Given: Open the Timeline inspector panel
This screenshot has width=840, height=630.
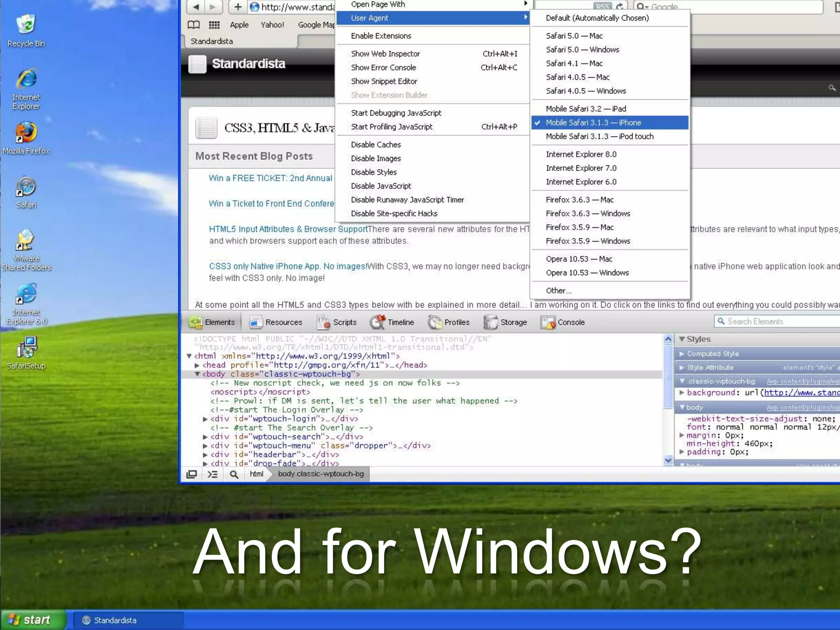Looking at the screenshot, I should point(392,322).
